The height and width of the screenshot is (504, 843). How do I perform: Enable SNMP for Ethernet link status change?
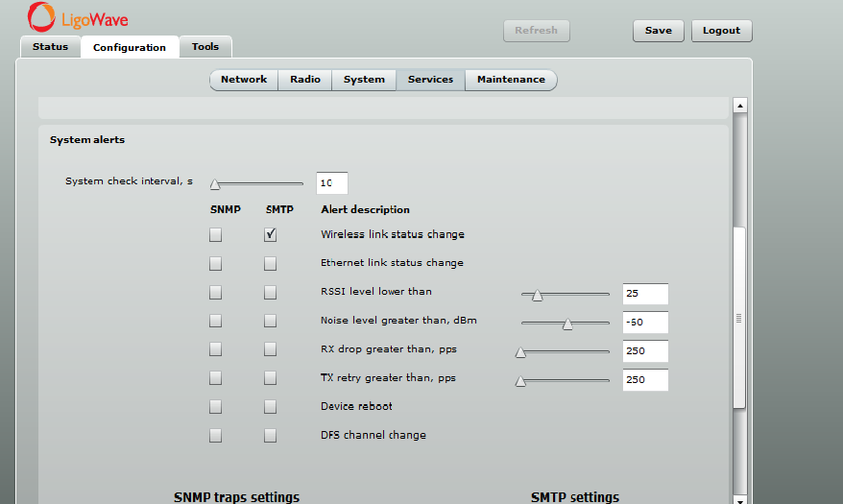216,263
